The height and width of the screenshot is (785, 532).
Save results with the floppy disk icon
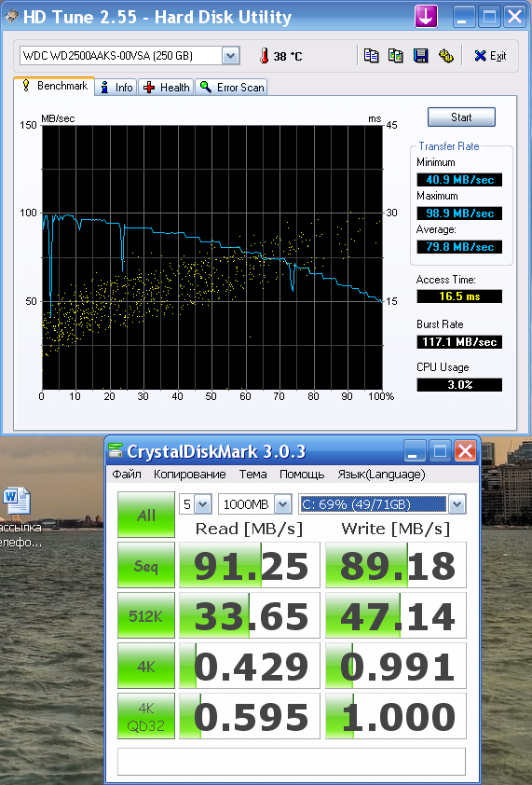[420, 56]
